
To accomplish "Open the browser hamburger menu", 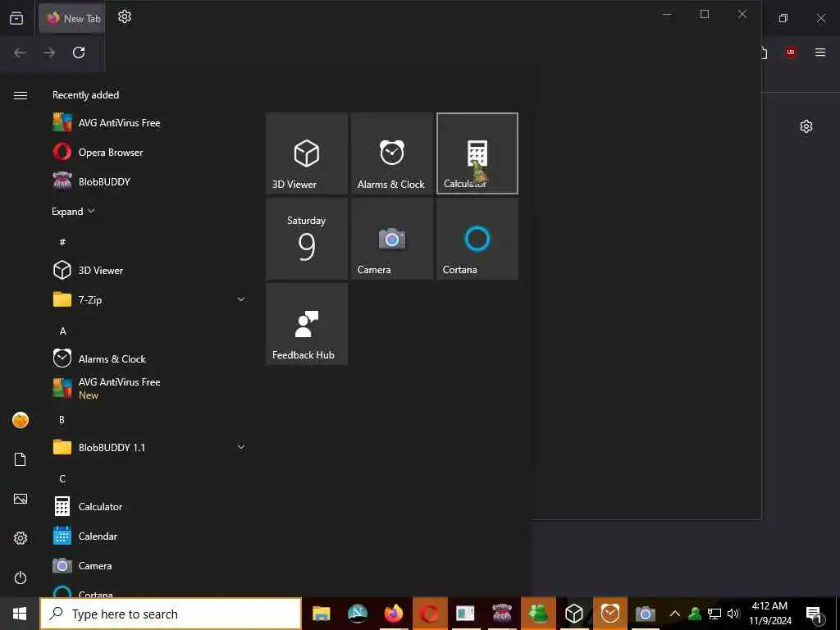I will click(x=820, y=52).
